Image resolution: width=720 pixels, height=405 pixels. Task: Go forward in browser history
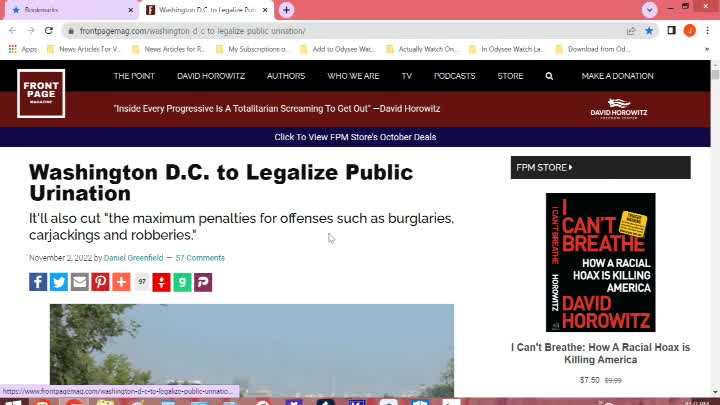(30, 31)
